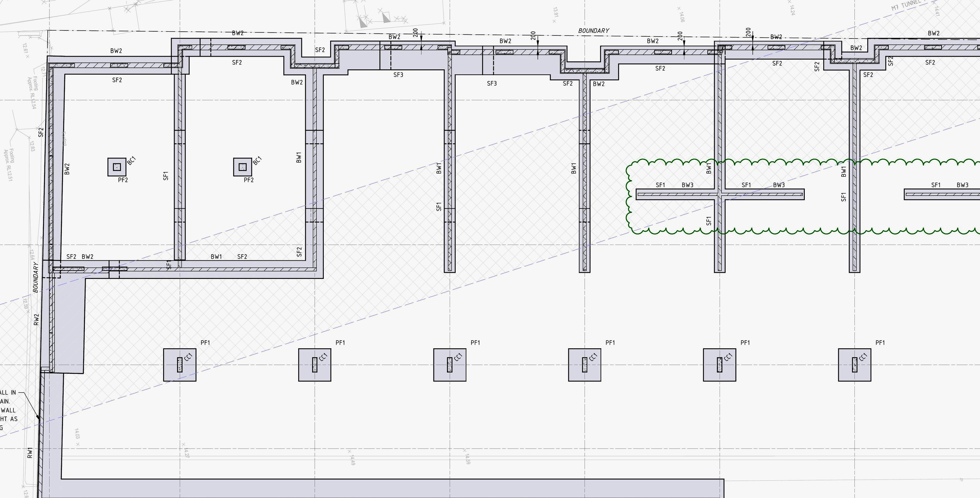Select the leftmost PF1 pad footing square
The width and height of the screenshot is (980, 498).
coord(179,365)
